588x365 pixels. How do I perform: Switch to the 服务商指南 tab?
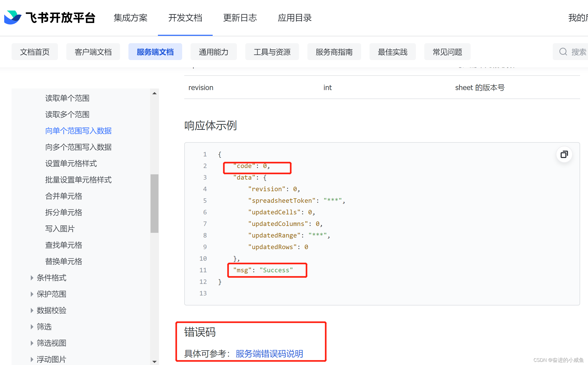[334, 52]
